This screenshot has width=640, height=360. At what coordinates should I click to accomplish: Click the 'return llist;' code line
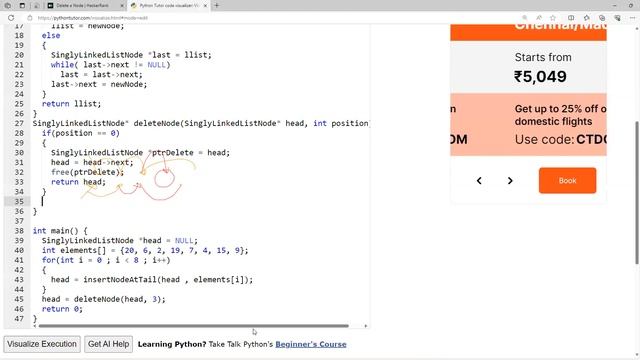coord(71,104)
